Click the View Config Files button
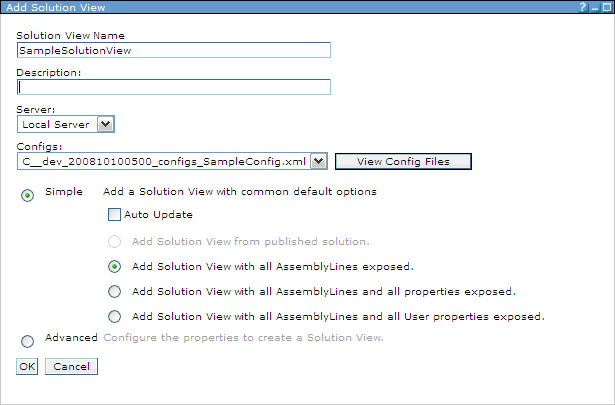Screen dimensions: 615x405 403,162
